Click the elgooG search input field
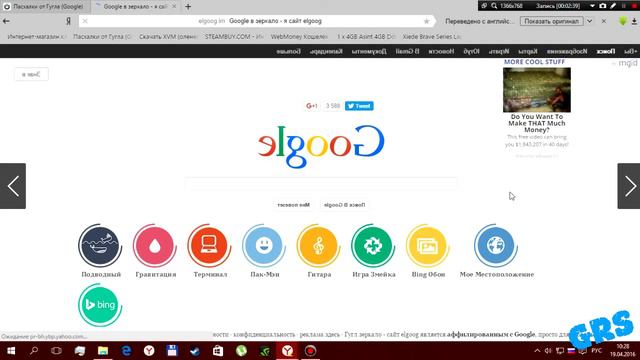This screenshot has height=360, width=640. (321, 183)
